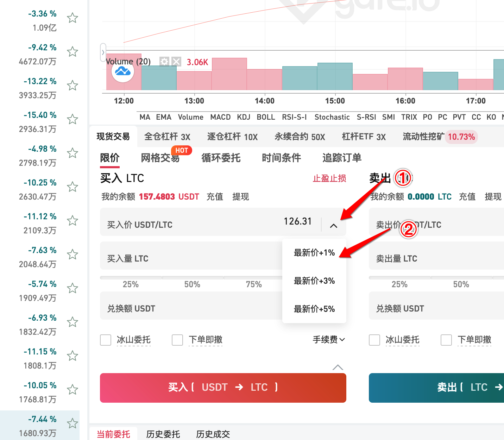Toggle 冰山委托 checkbox in sell panel
504x440 pixels.
[374, 340]
